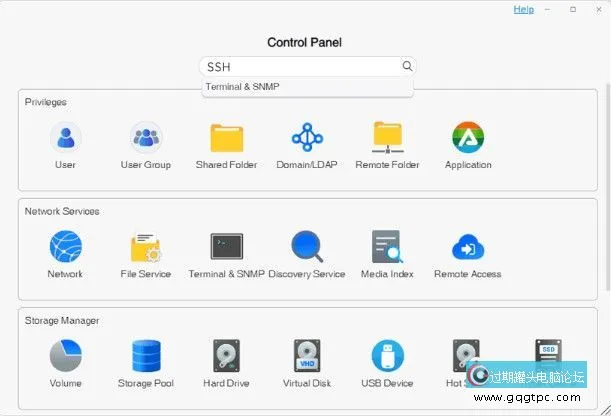Open User Group management
This screenshot has width=611, height=416.
pos(146,138)
